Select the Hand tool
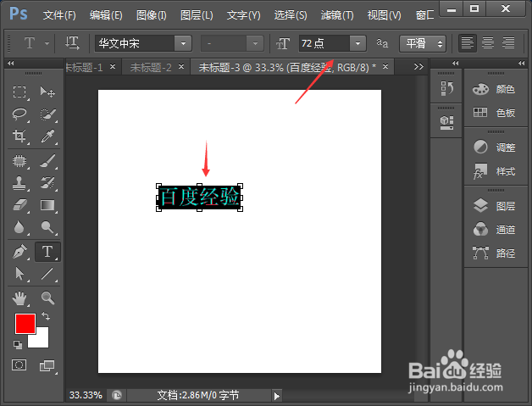The height and width of the screenshot is (406, 532). tap(19, 298)
